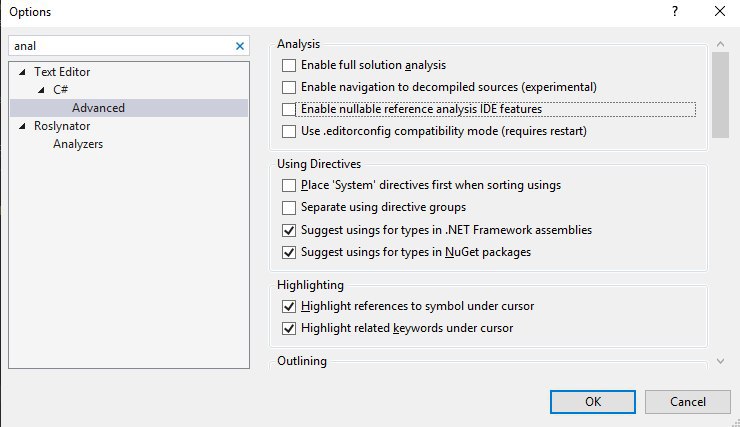Click the Cancel button
Viewport: 740px width, 427px height.
pos(688,402)
